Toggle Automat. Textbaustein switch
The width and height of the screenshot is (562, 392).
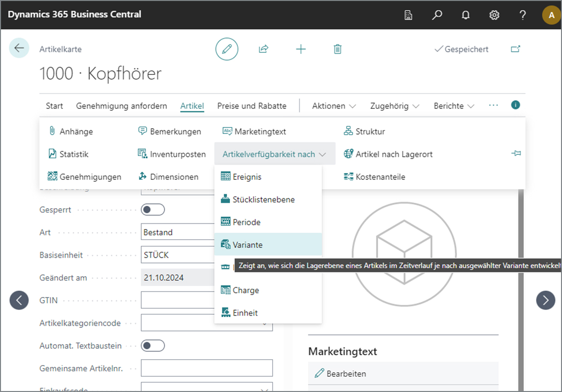click(153, 345)
